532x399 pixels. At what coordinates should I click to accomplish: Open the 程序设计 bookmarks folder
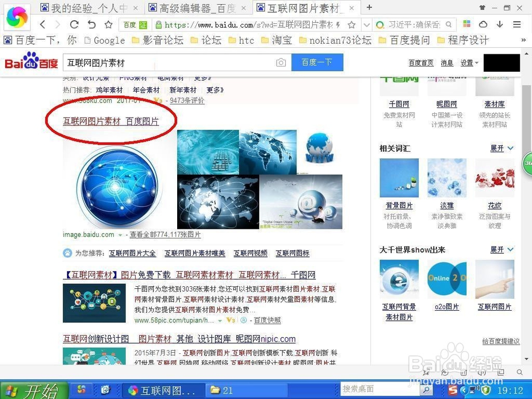point(463,40)
